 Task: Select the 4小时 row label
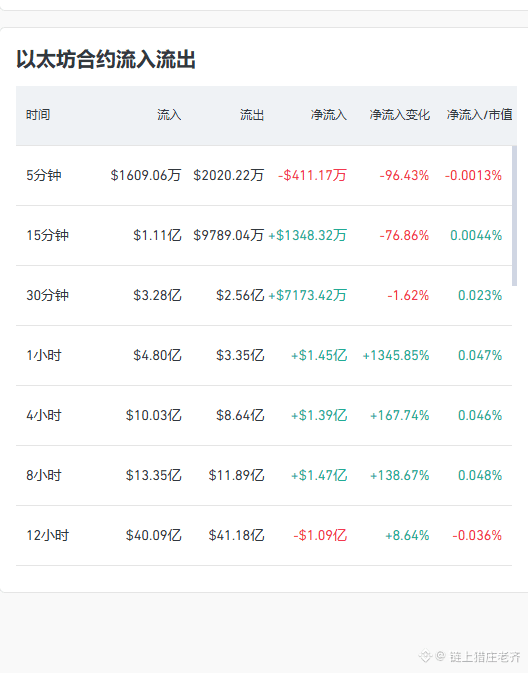point(44,415)
